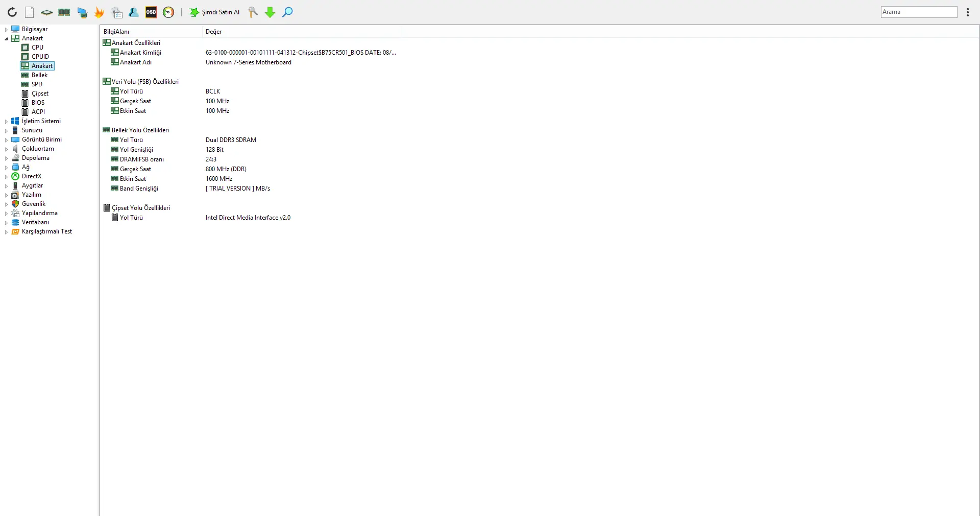Click the green download arrow icon

(x=270, y=12)
